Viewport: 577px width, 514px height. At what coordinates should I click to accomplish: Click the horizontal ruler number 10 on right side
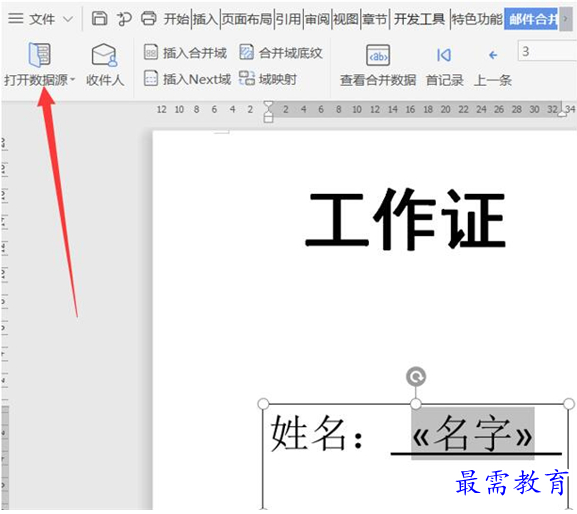[x=357, y=109]
